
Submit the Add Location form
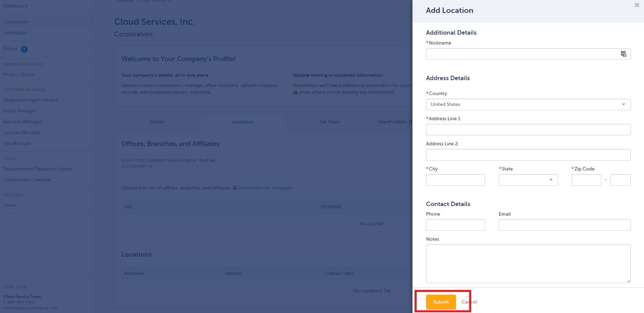441,302
